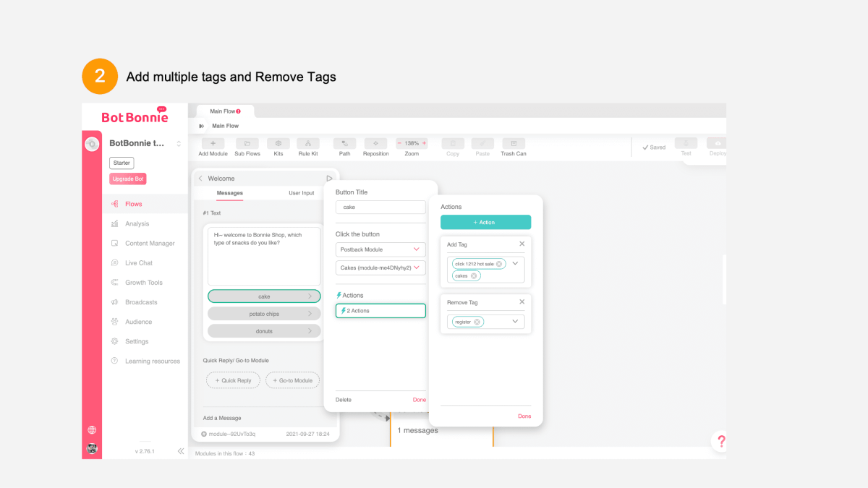The image size is (868, 488).
Task: Click the Button Title input field
Action: [380, 207]
